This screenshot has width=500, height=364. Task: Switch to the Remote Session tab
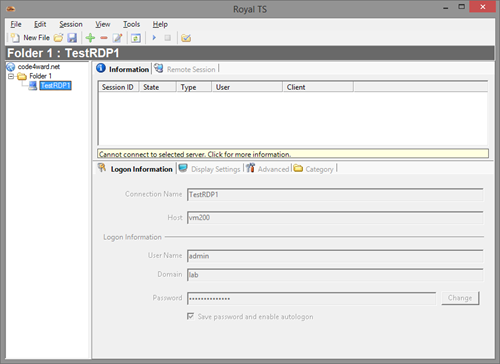[185, 69]
